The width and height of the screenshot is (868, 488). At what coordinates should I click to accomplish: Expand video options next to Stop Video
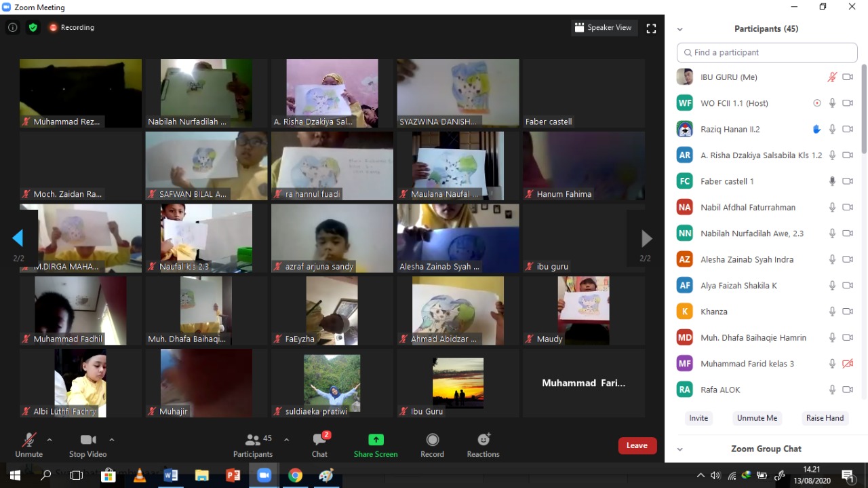click(x=112, y=440)
